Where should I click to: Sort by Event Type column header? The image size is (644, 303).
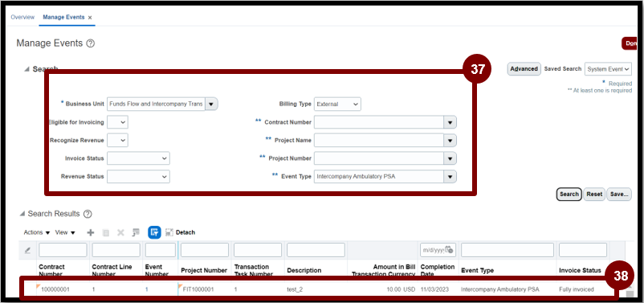pyautogui.click(x=477, y=271)
